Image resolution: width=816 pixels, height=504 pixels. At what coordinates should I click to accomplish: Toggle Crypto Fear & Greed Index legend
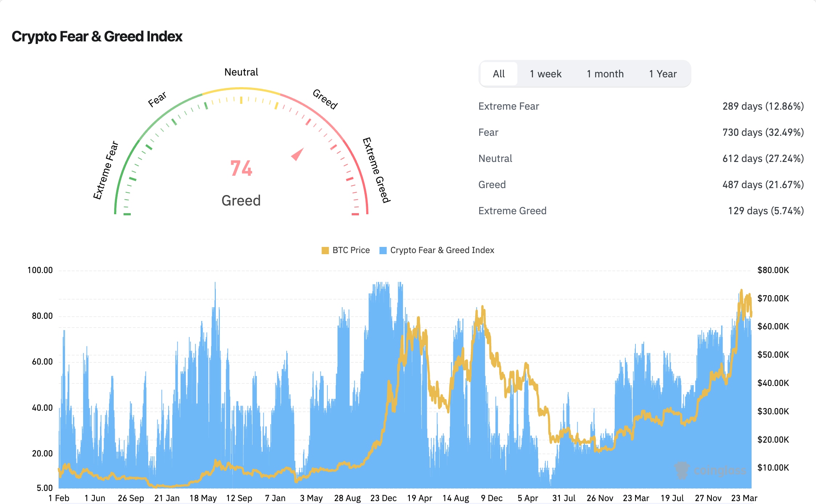[442, 250]
